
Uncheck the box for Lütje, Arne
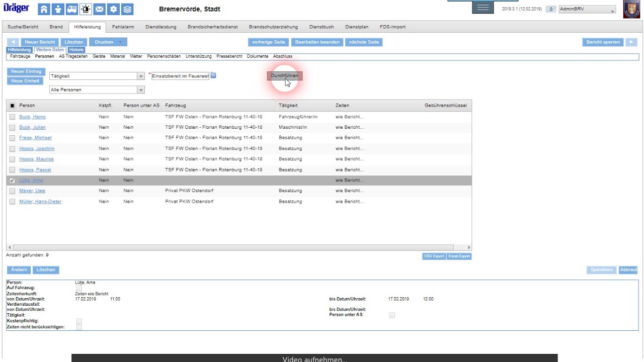click(13, 180)
